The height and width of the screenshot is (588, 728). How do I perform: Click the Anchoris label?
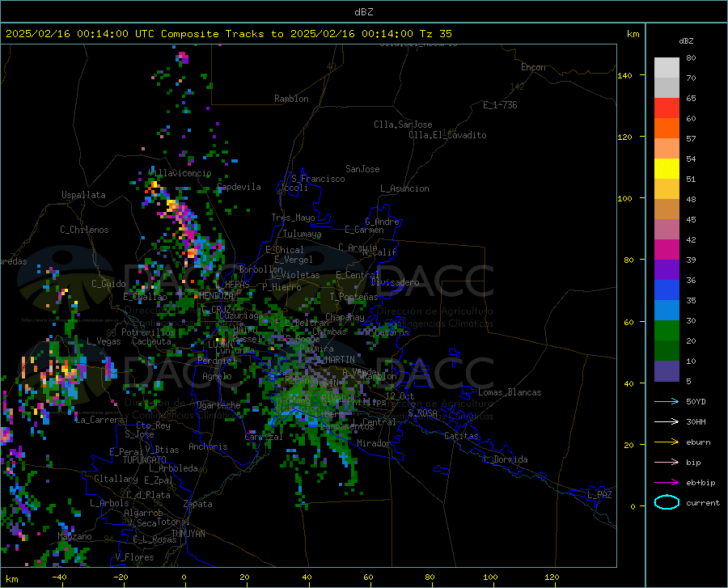[x=208, y=446]
